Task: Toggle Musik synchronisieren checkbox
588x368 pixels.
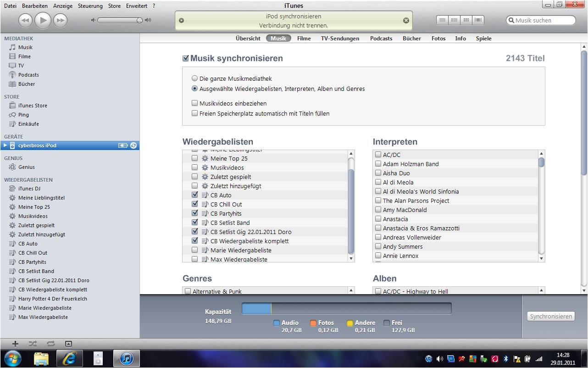Action: (186, 58)
